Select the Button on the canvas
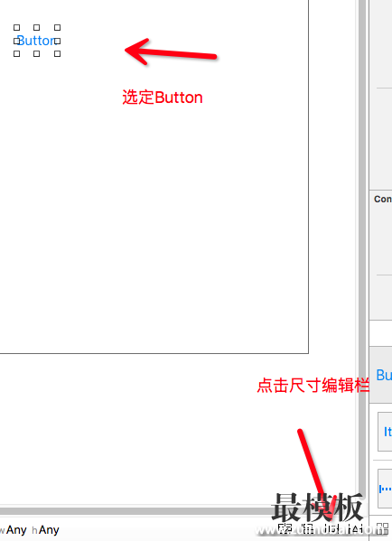392x541 pixels. pos(37,41)
